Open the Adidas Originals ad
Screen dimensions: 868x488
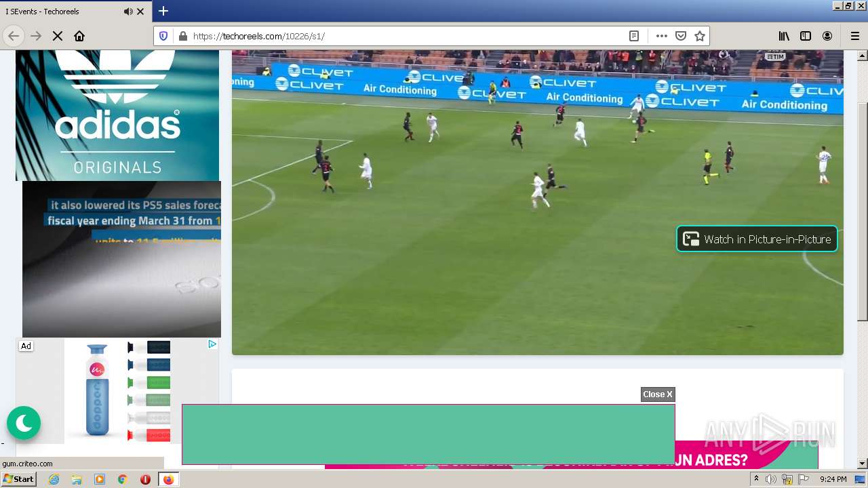(x=117, y=115)
